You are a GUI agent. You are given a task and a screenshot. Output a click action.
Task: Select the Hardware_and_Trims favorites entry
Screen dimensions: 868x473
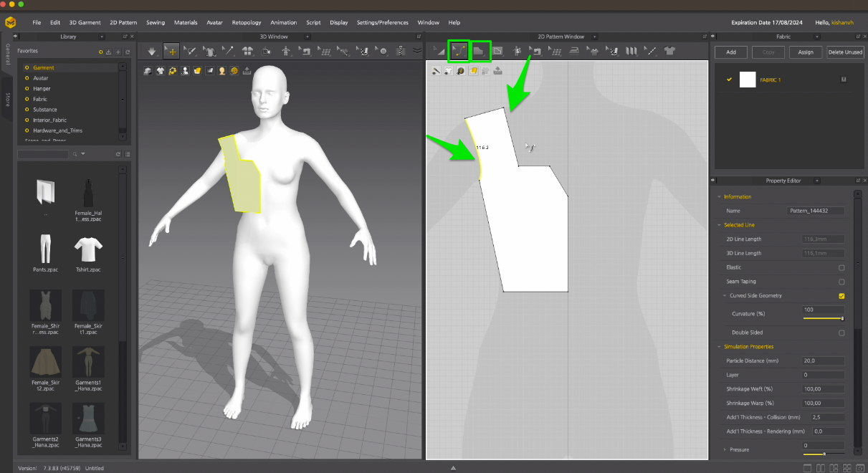57,130
